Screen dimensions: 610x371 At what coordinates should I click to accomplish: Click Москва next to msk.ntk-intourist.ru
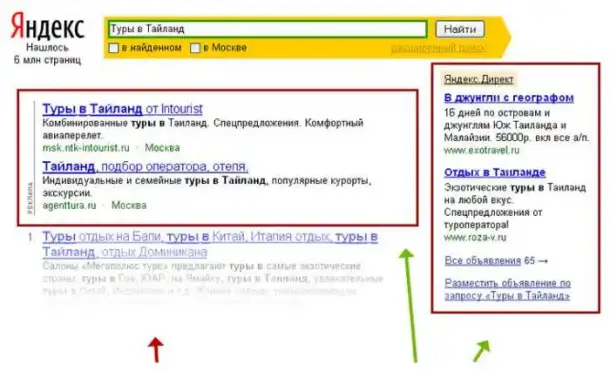pos(162,148)
